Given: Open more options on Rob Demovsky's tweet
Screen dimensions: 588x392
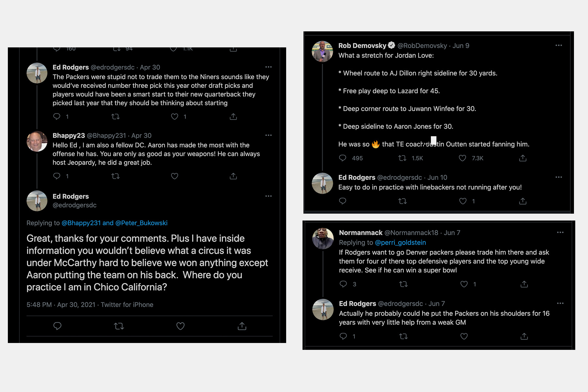Looking at the screenshot, I should click(559, 45).
